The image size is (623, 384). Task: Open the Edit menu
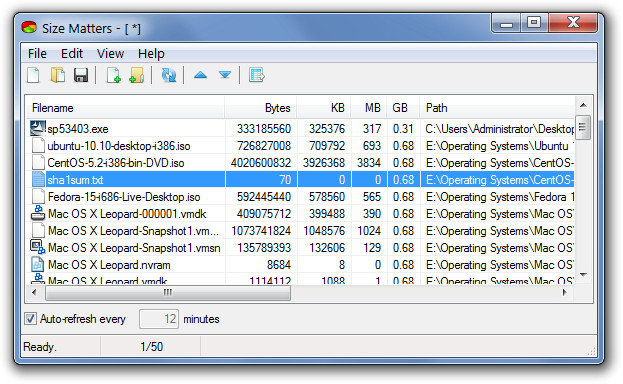[72, 53]
